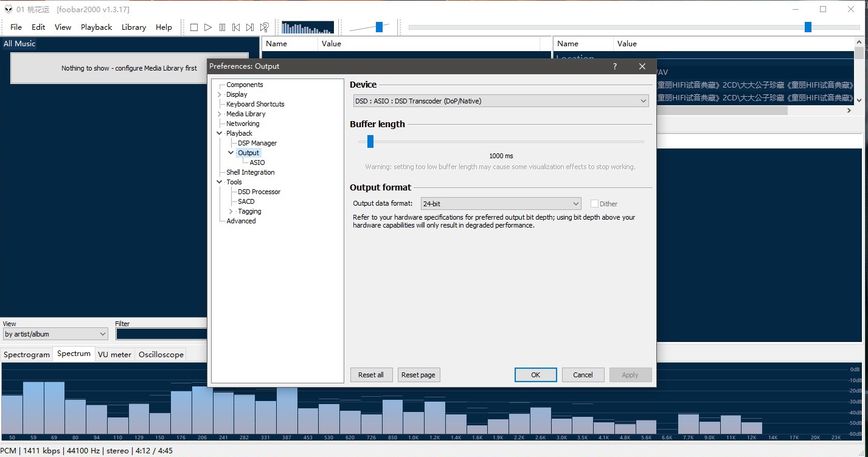Collapse the Tools tree node
The image size is (868, 457).
click(x=220, y=182)
